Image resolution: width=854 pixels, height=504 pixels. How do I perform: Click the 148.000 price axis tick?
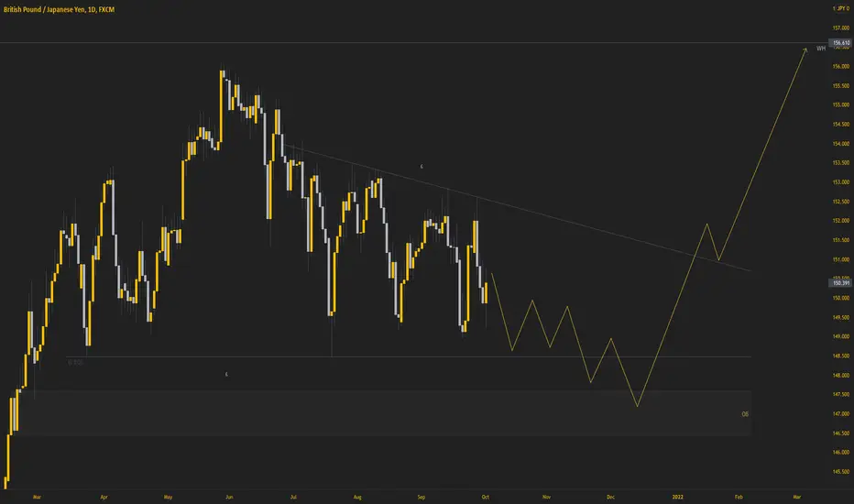tap(840, 376)
